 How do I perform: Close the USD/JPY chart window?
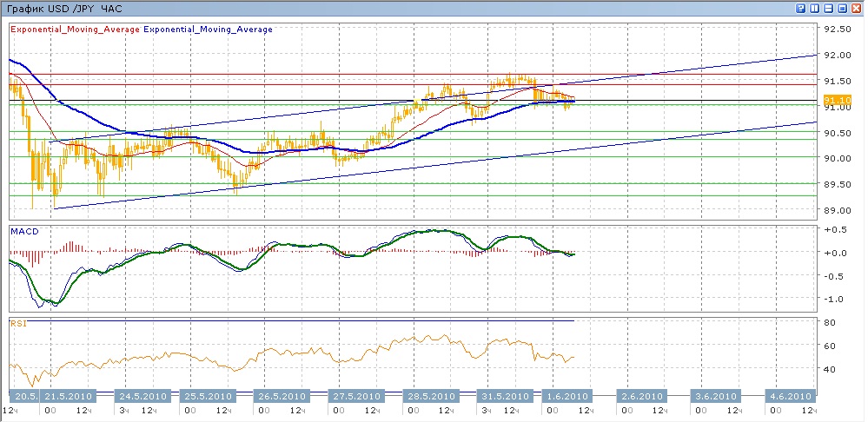click(x=857, y=8)
